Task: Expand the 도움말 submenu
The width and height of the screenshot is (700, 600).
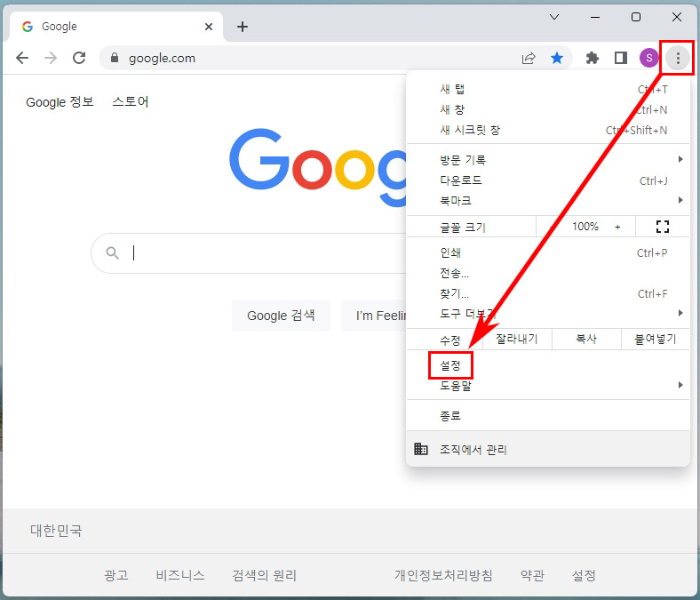Action: pos(548,386)
